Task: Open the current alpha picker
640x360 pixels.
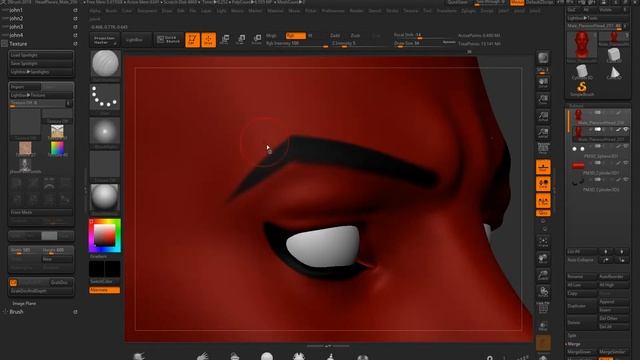Action: (105, 132)
